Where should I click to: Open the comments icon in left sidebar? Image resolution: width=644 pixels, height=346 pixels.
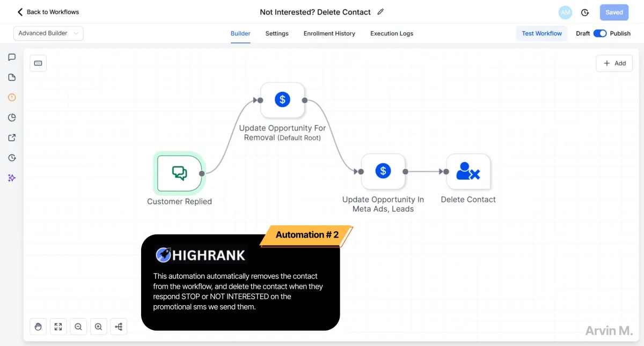[x=12, y=57]
